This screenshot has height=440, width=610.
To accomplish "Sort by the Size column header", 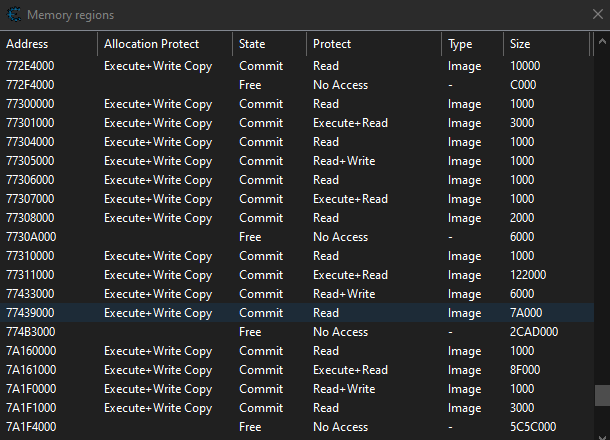I will [522, 44].
